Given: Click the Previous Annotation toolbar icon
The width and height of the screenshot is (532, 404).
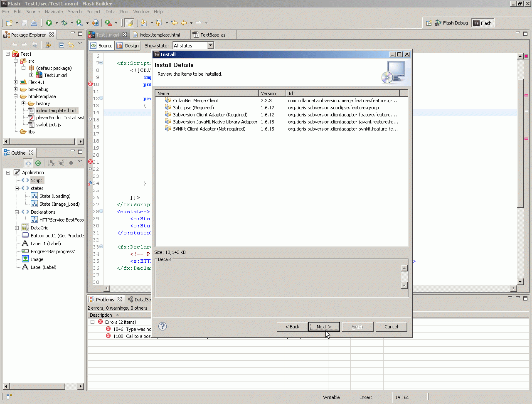Looking at the screenshot, I should click(x=158, y=23).
